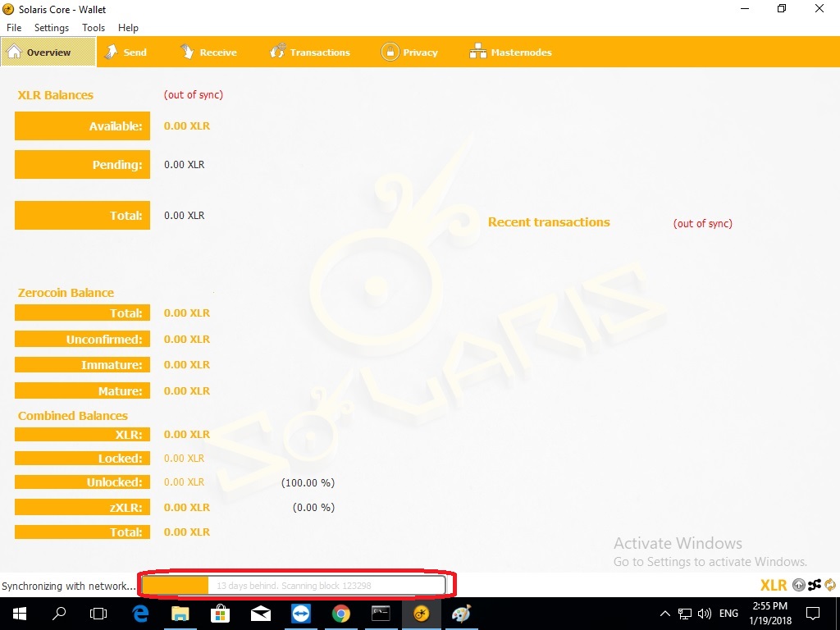This screenshot has width=840, height=630.
Task: Click the orange sync status icon
Action: (830, 585)
